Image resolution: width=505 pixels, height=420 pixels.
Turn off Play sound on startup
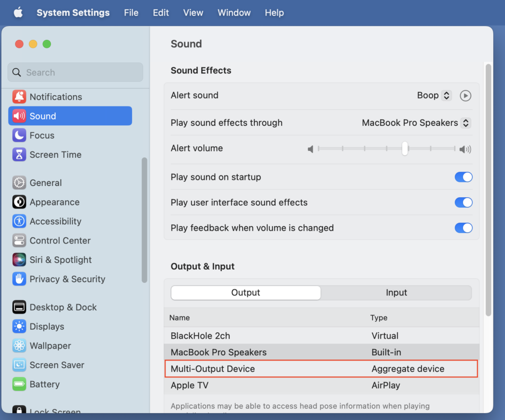point(464,177)
